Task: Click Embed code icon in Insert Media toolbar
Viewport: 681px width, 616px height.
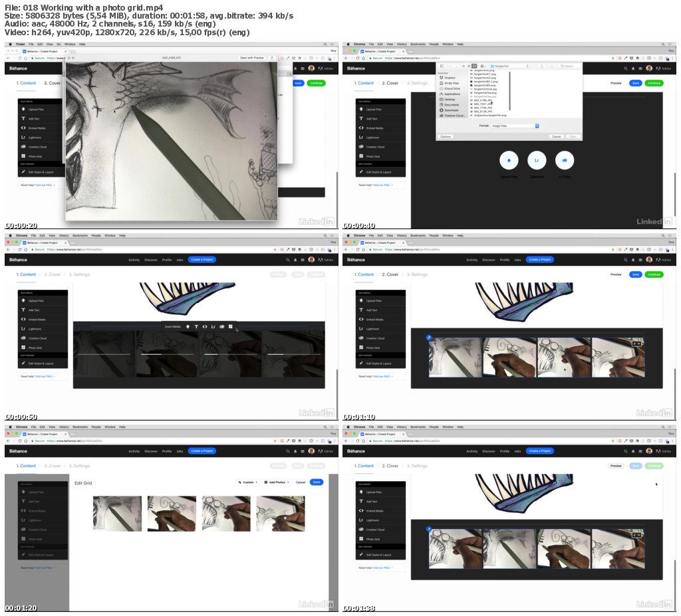Action: coord(205,326)
